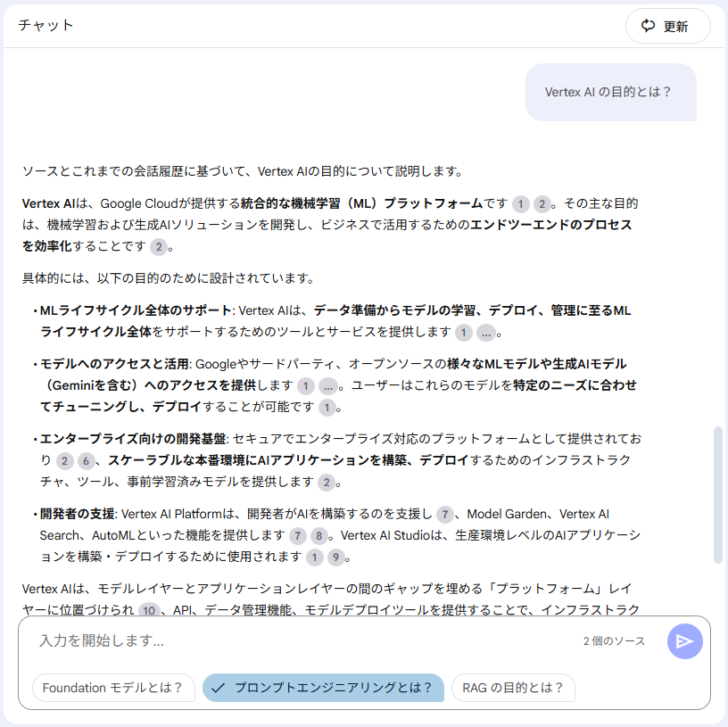Image resolution: width=728 pixels, height=727 pixels.
Task: Open citation 7 after 構築するのを支援し
Action: coord(445,515)
